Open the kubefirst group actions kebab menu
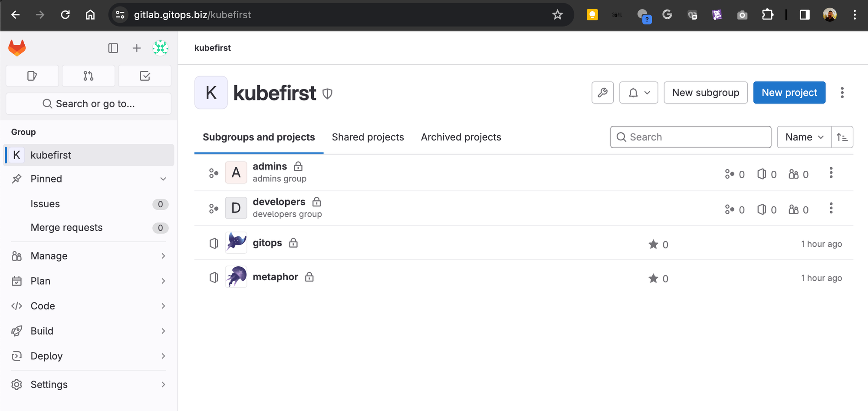 click(842, 93)
